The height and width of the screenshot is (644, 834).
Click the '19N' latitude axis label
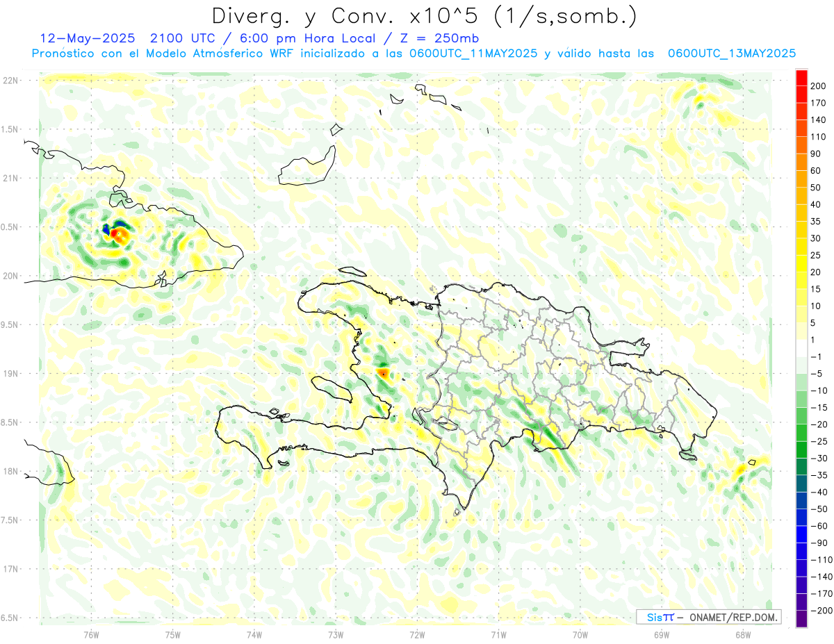tap(10, 373)
